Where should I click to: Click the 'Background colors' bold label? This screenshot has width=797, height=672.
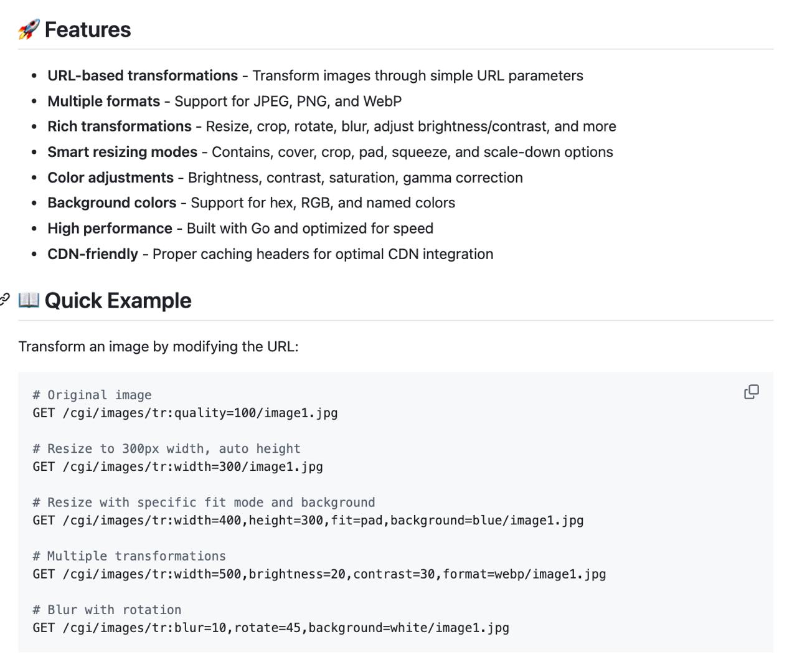coord(111,202)
